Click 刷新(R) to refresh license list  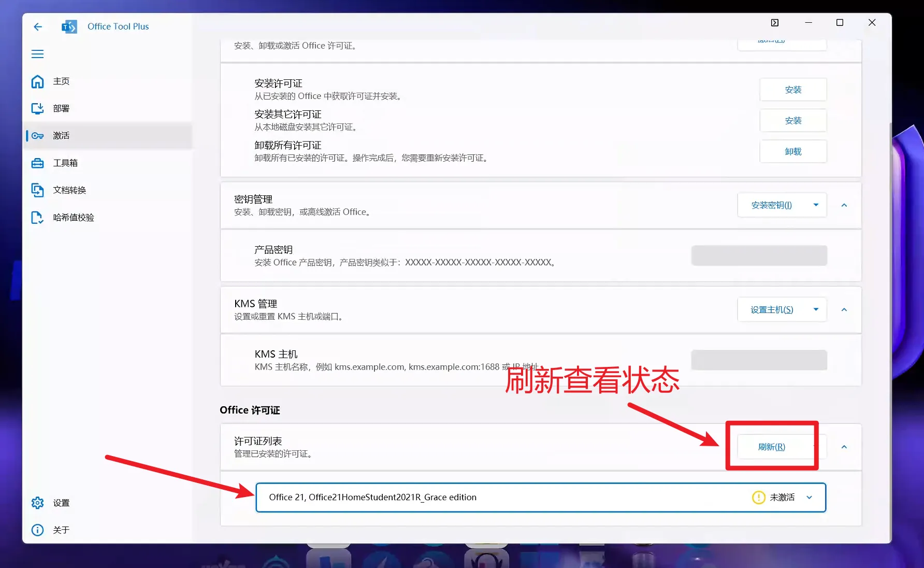tap(772, 447)
